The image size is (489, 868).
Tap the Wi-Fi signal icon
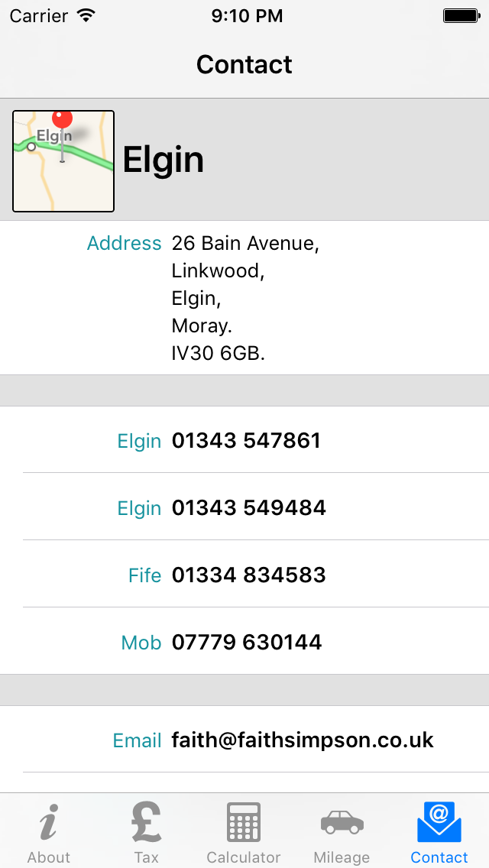click(x=86, y=15)
